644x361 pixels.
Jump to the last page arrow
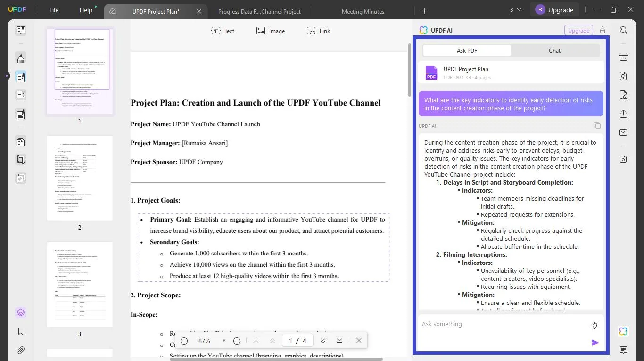click(339, 341)
